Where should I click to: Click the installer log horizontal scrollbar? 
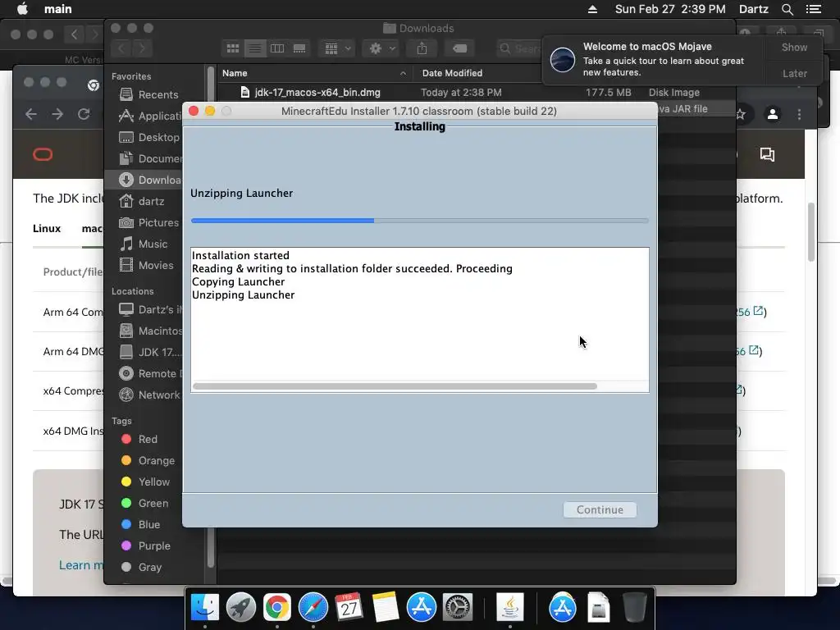pos(395,386)
